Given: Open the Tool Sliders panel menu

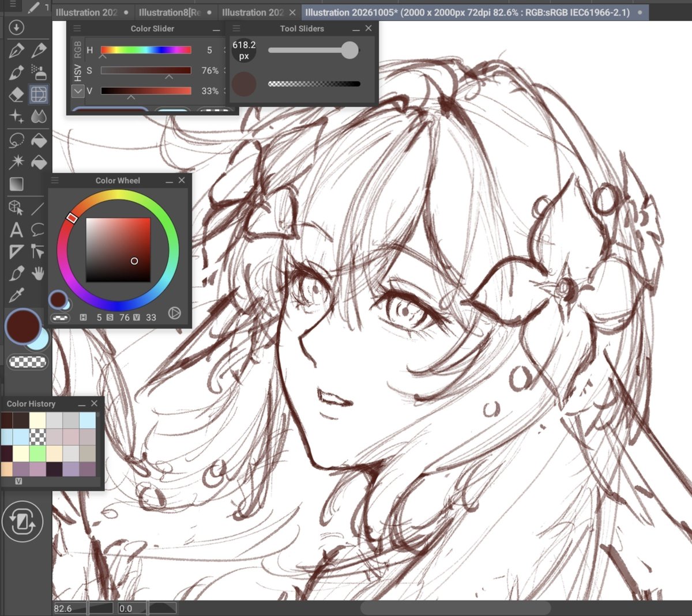Looking at the screenshot, I should (236, 28).
